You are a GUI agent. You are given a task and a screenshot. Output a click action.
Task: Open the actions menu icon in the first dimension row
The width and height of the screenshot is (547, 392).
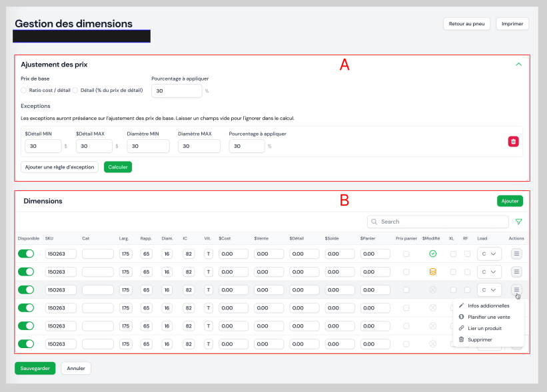point(516,254)
